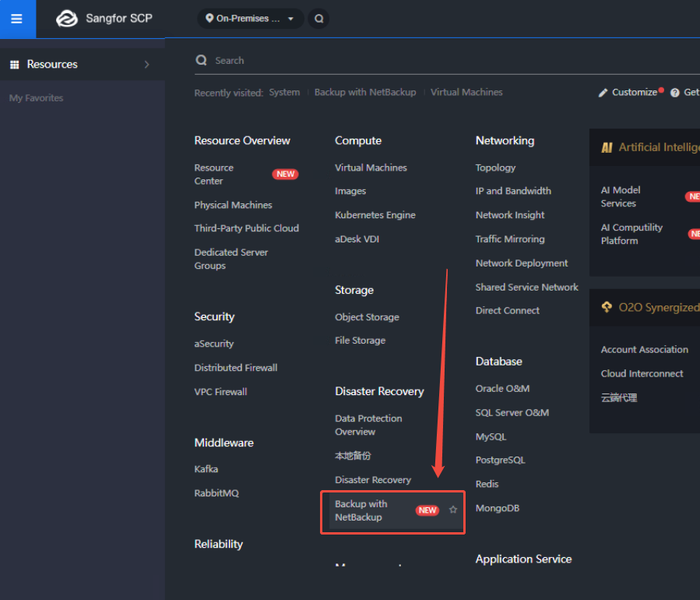Open recently visited Backup with NetBackup

click(365, 92)
